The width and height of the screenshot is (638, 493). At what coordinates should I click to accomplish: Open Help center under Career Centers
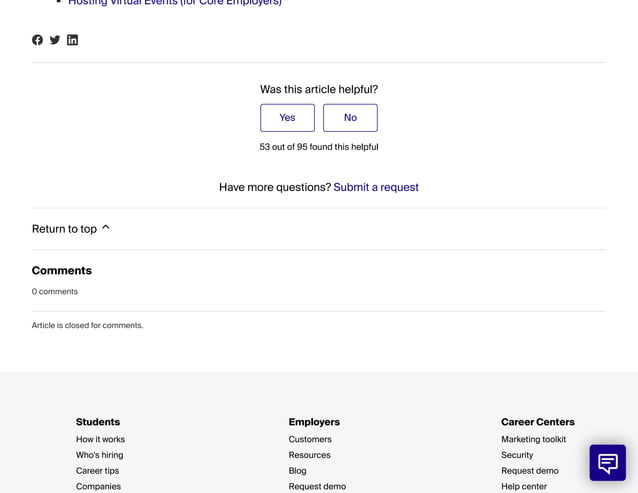point(524,486)
